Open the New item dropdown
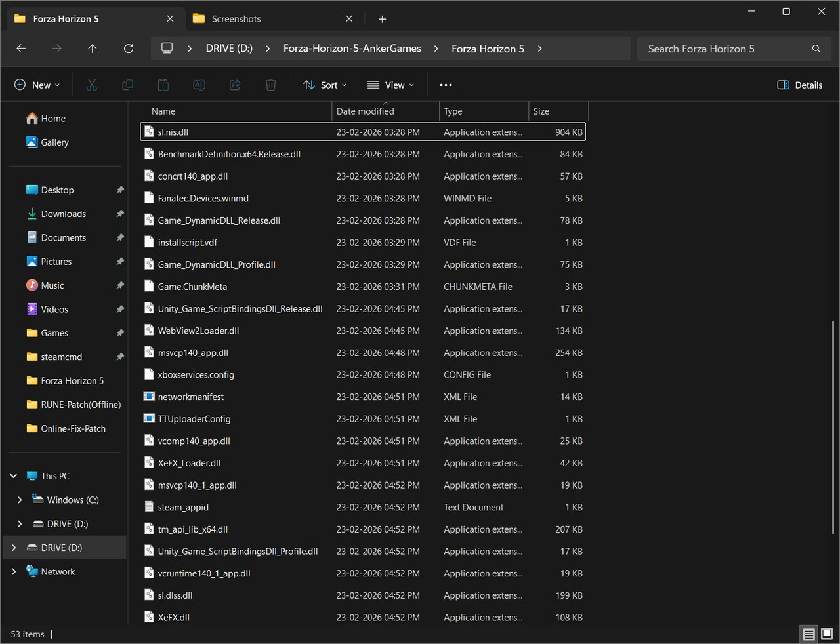 tap(37, 85)
